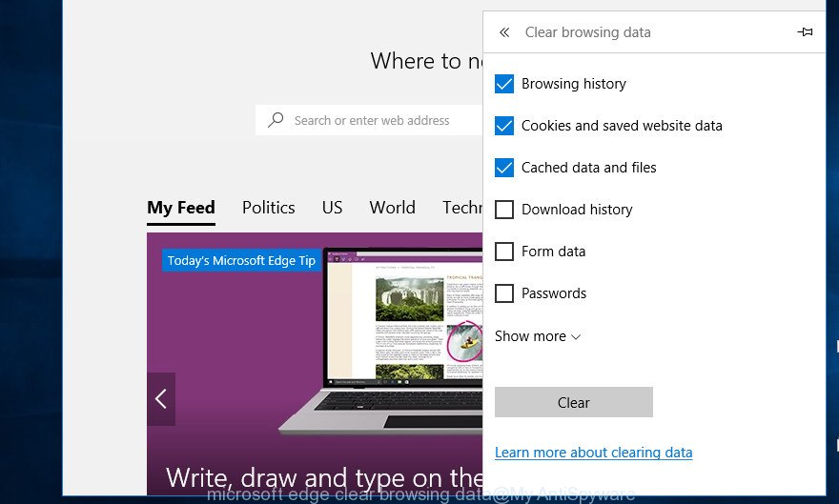Image resolution: width=839 pixels, height=504 pixels.
Task: Focus the Search or enter web address field
Action: point(369,120)
